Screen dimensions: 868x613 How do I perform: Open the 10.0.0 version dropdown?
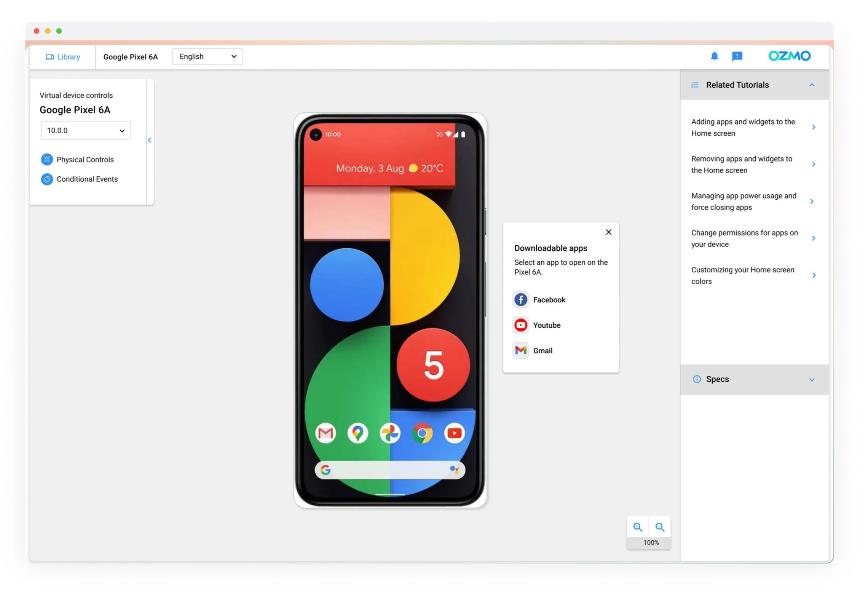(x=86, y=131)
